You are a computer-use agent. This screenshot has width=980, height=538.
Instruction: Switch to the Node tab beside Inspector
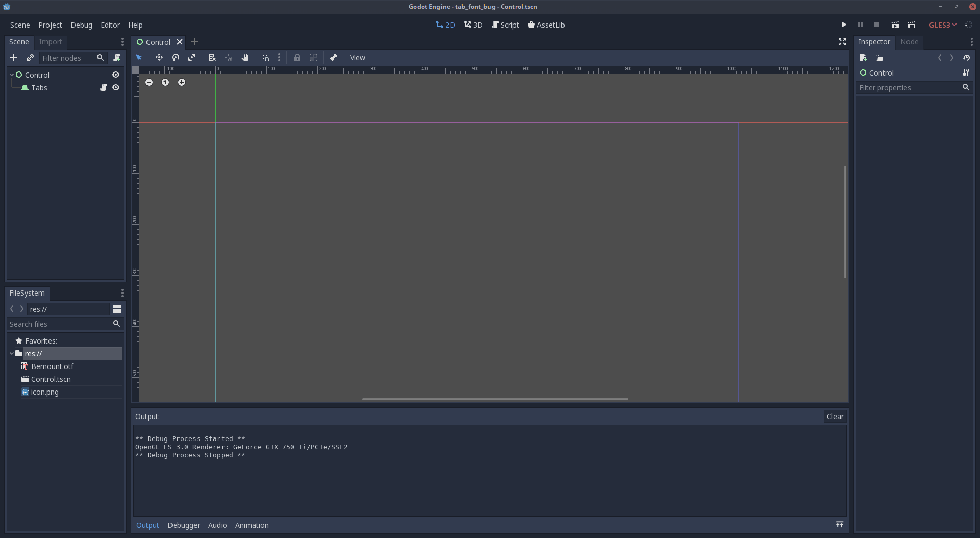910,42
